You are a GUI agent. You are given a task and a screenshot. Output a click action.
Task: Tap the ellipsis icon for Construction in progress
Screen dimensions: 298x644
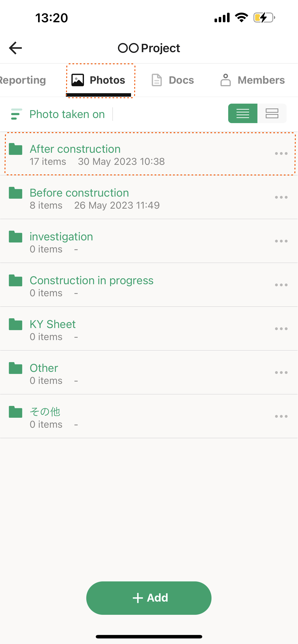coord(281,285)
